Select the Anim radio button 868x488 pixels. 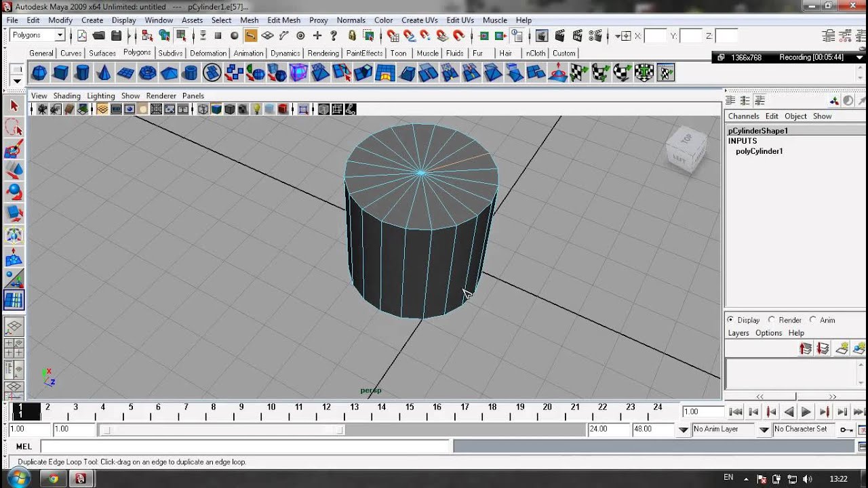[x=812, y=320]
